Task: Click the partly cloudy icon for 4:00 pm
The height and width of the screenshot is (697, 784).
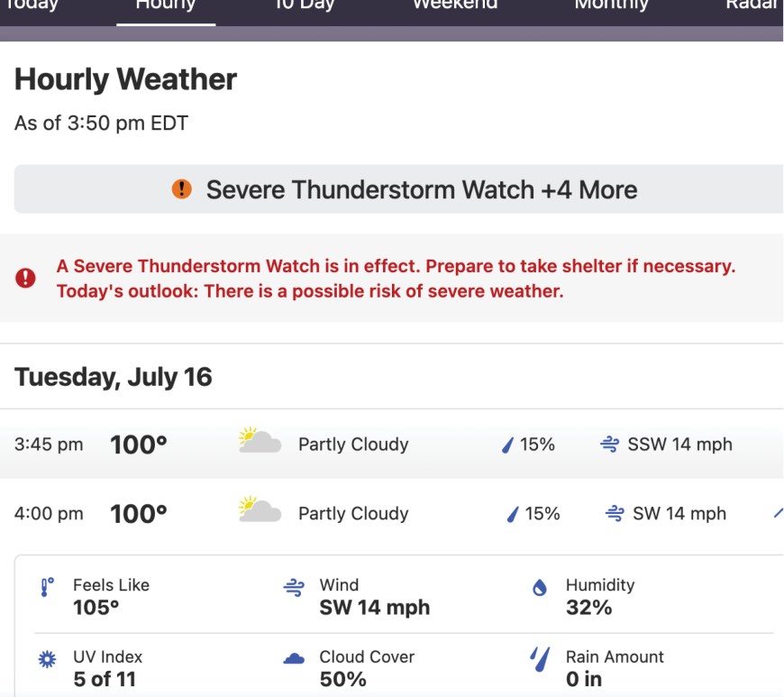Action: pos(260,510)
